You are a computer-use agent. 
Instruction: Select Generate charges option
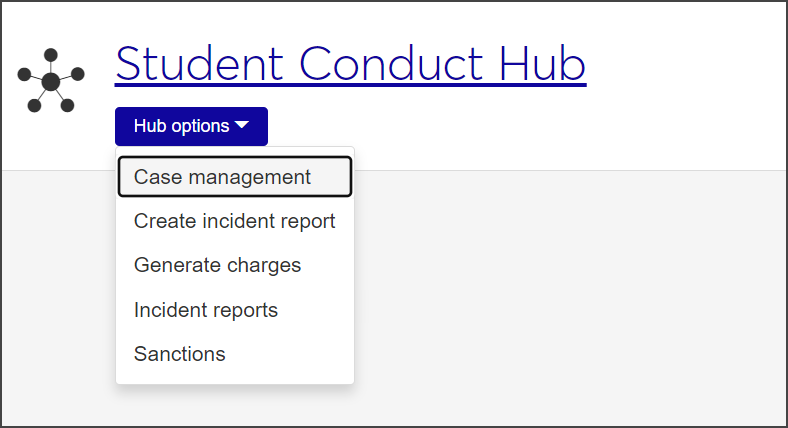[x=217, y=265]
